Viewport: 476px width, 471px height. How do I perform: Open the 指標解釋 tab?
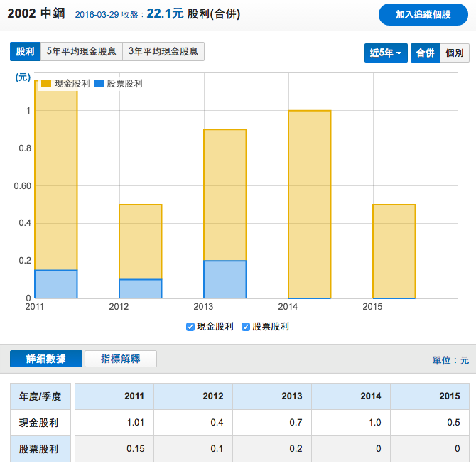[x=120, y=359]
